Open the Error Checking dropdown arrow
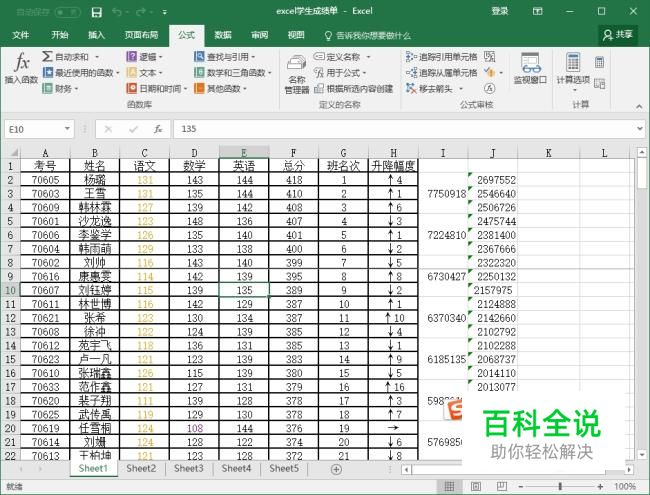 pos(501,73)
